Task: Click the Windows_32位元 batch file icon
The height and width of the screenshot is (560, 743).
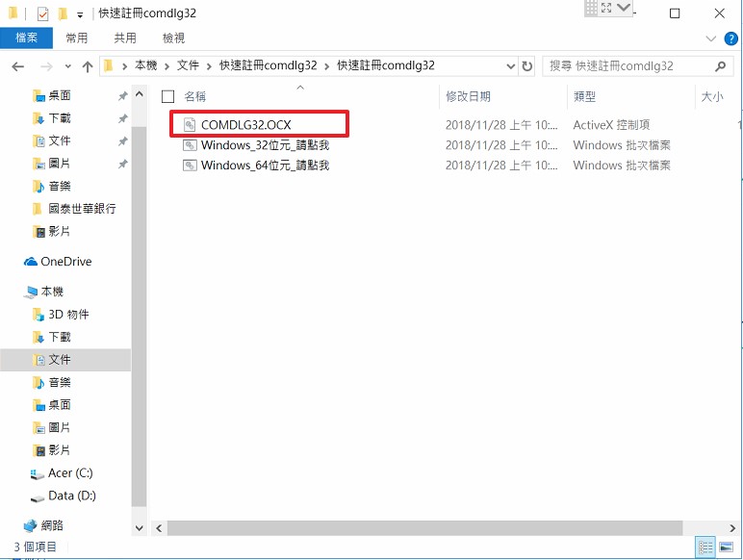Action: [190, 145]
